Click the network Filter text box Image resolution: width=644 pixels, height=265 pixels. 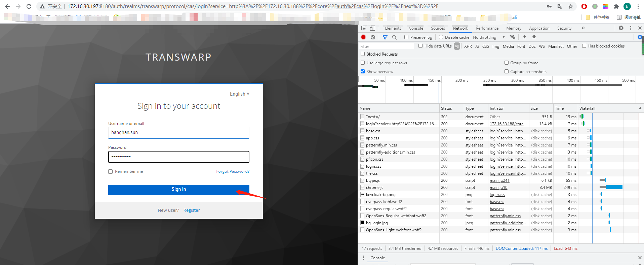click(x=387, y=46)
